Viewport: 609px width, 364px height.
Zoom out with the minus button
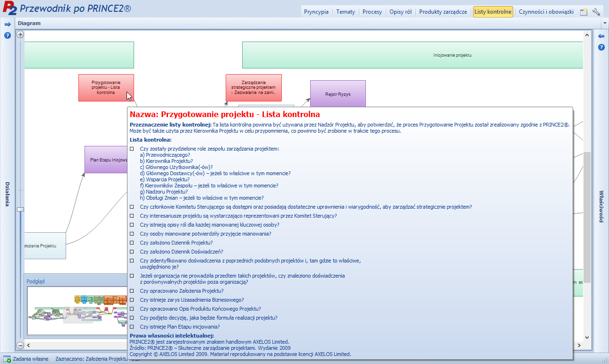click(x=20, y=345)
